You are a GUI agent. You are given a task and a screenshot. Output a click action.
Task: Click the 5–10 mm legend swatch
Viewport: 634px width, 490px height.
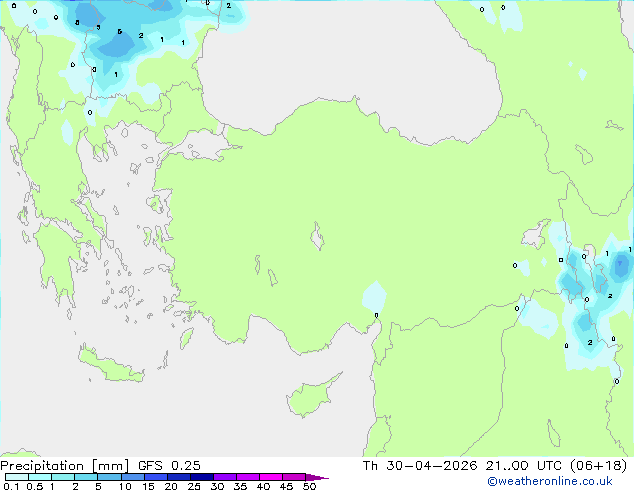click(110, 477)
